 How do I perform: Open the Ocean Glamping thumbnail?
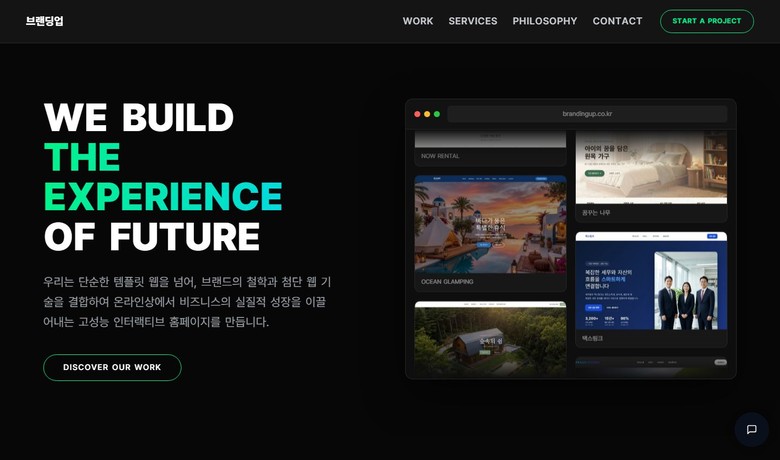490,224
